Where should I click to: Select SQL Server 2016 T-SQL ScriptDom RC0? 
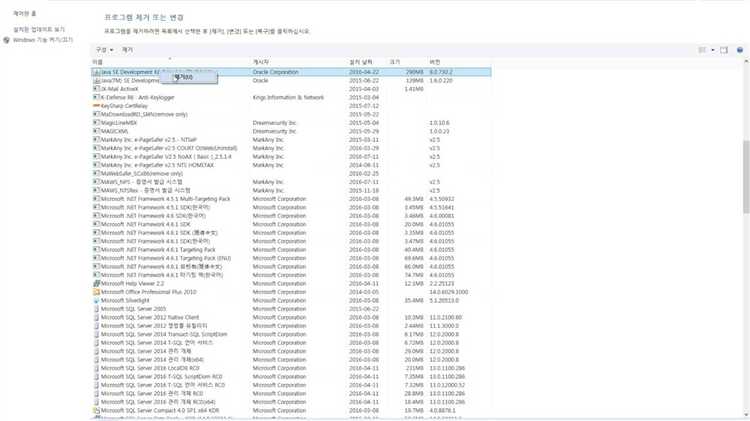[x=291, y=377]
